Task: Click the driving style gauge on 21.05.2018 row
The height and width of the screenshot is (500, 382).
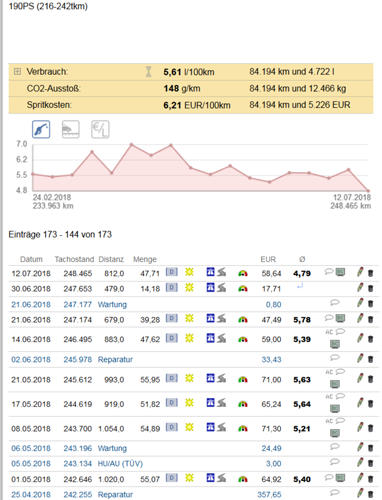Action: 243,379
